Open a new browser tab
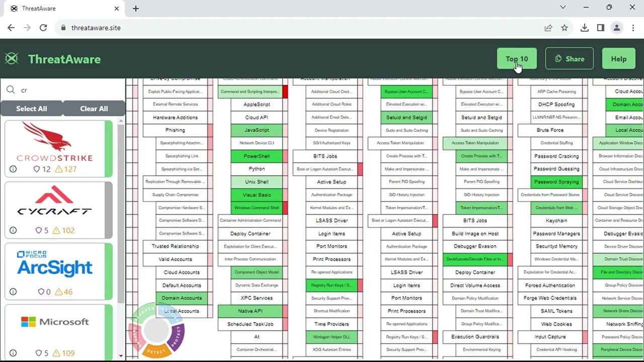644x362 pixels. pyautogui.click(x=135, y=8)
